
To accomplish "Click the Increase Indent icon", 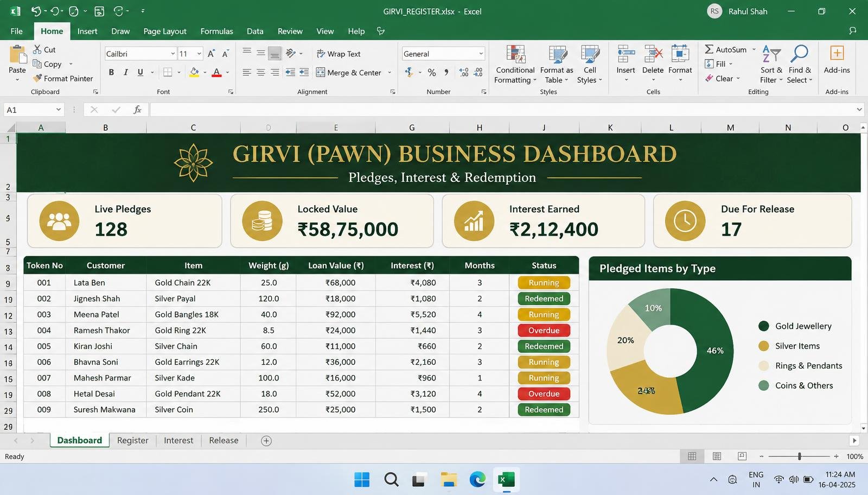I will (x=304, y=72).
